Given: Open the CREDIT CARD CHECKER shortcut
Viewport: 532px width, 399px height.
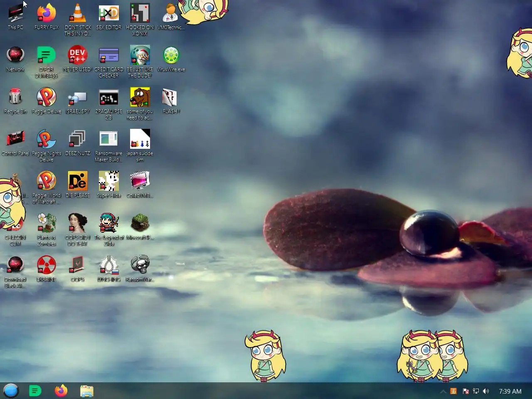Looking at the screenshot, I should click(x=109, y=62).
